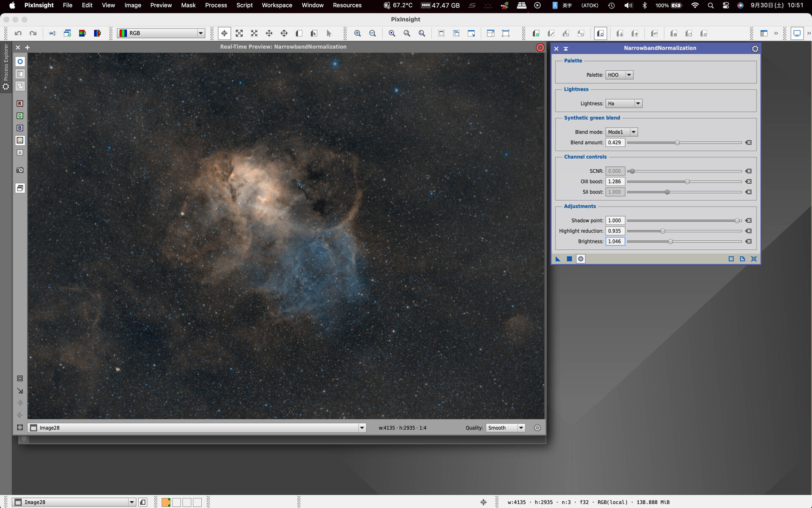Click the apply global square icon

coord(569,259)
